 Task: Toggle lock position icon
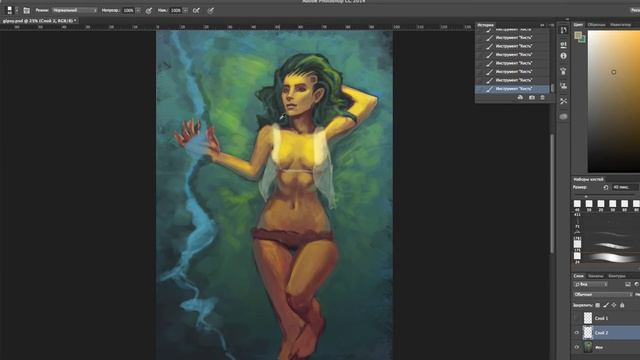pyautogui.click(x=614, y=305)
